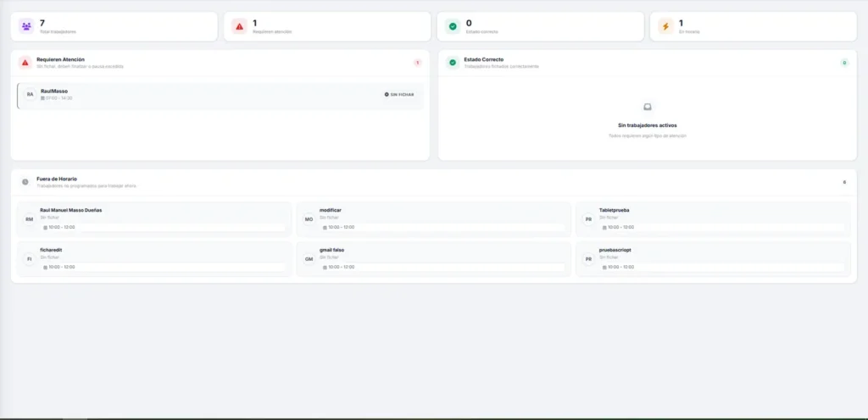
Task: Click the 'Trabajadores no programados para trabajar ahora' subtitle
Action: 86,186
